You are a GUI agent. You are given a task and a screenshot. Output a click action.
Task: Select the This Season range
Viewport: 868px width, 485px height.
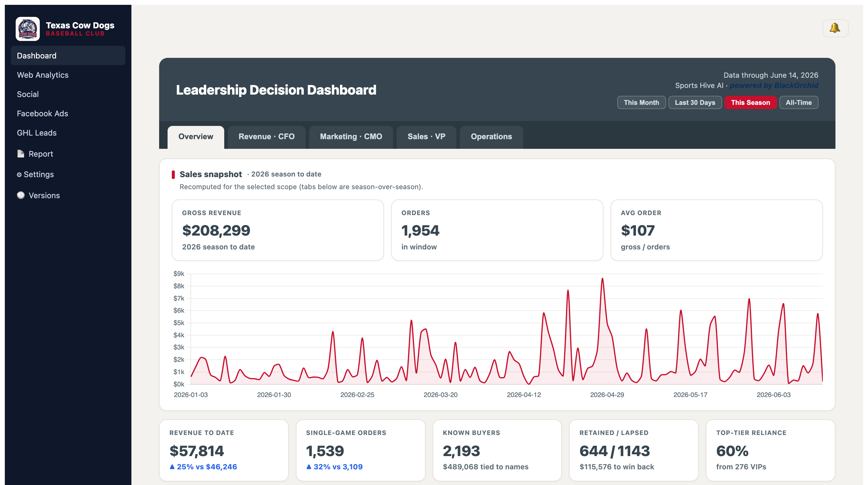(x=750, y=102)
